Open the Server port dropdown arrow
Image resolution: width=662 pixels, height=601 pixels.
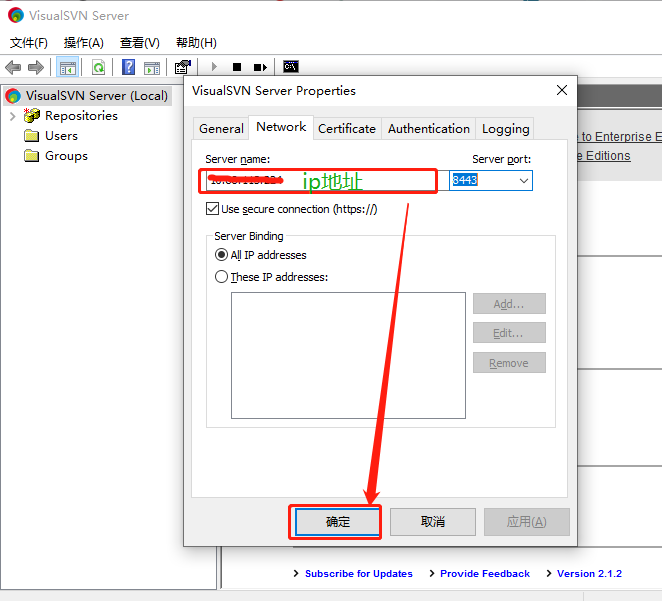pyautogui.click(x=524, y=181)
